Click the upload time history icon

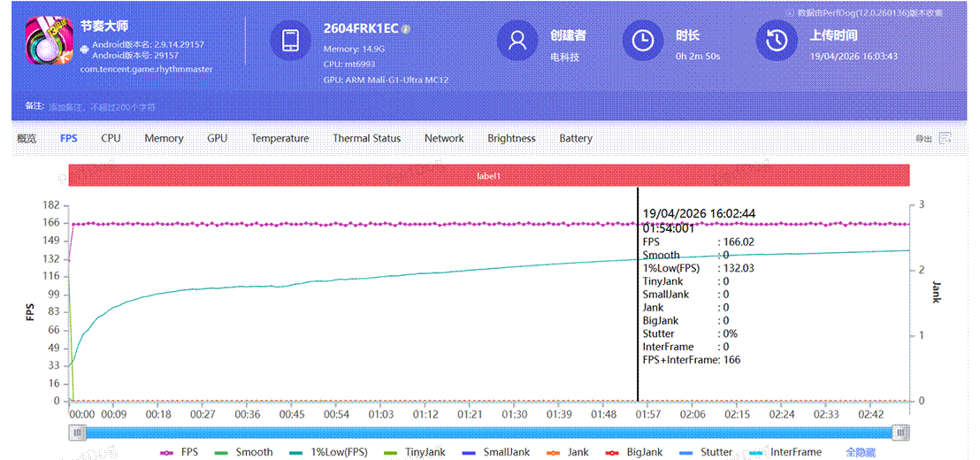[777, 41]
